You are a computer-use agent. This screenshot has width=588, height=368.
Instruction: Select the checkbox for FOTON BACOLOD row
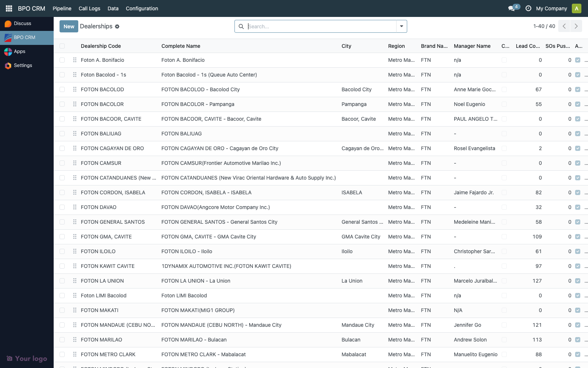click(x=62, y=89)
